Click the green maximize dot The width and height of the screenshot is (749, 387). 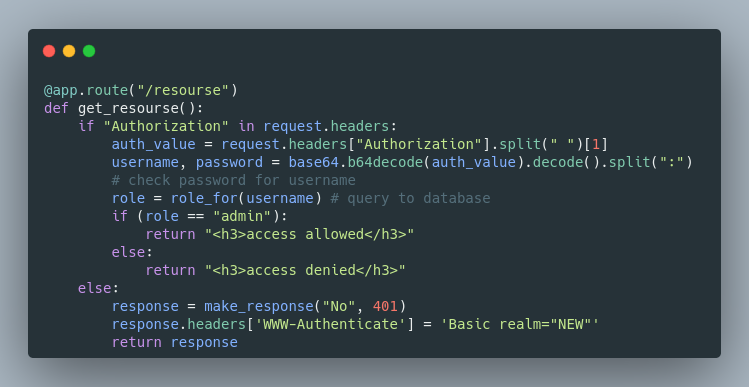coord(89,51)
